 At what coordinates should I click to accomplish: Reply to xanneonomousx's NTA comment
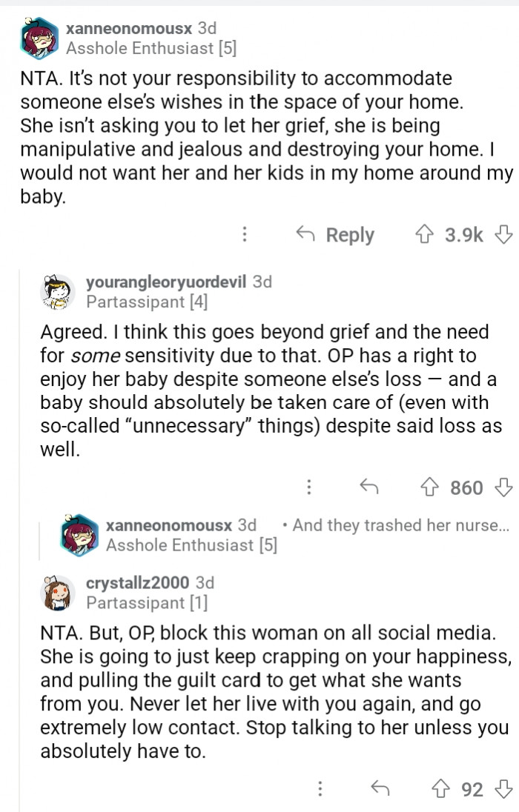pos(335,235)
